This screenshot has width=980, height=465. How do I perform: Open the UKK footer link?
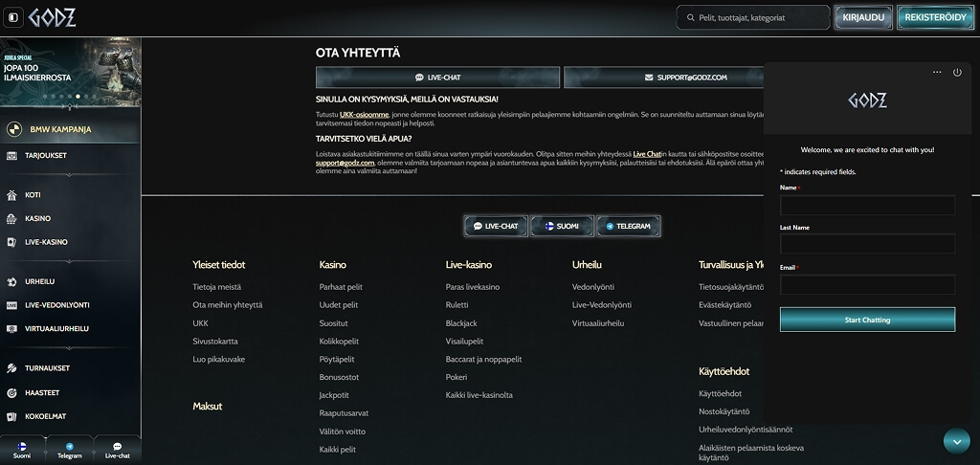(201, 323)
